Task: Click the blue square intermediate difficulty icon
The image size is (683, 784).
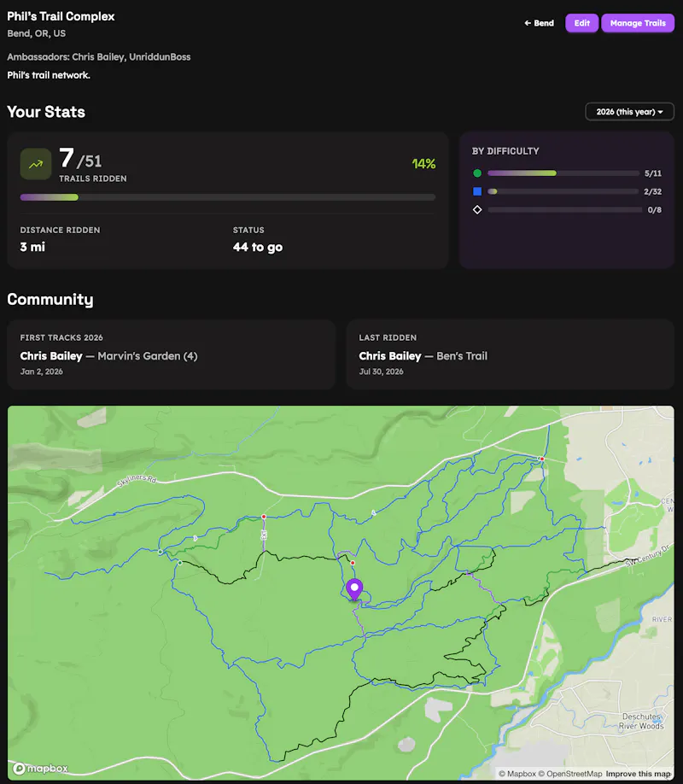Action: 477,191
